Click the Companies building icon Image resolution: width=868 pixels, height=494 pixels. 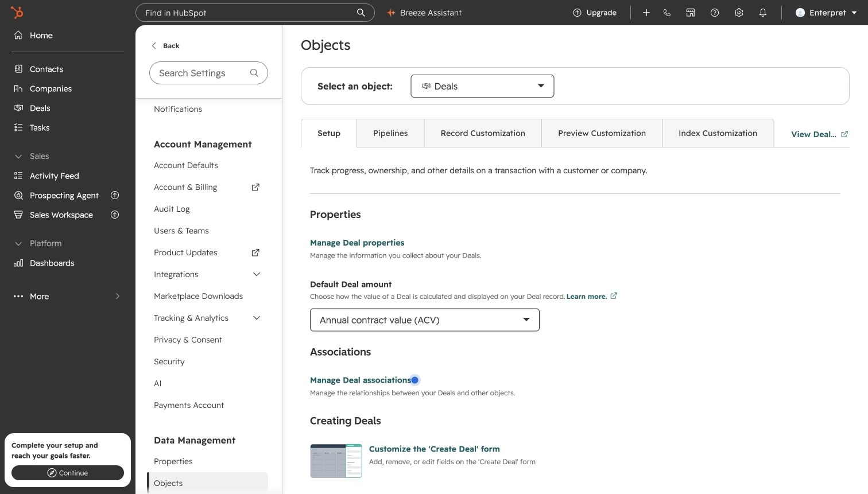coord(18,88)
